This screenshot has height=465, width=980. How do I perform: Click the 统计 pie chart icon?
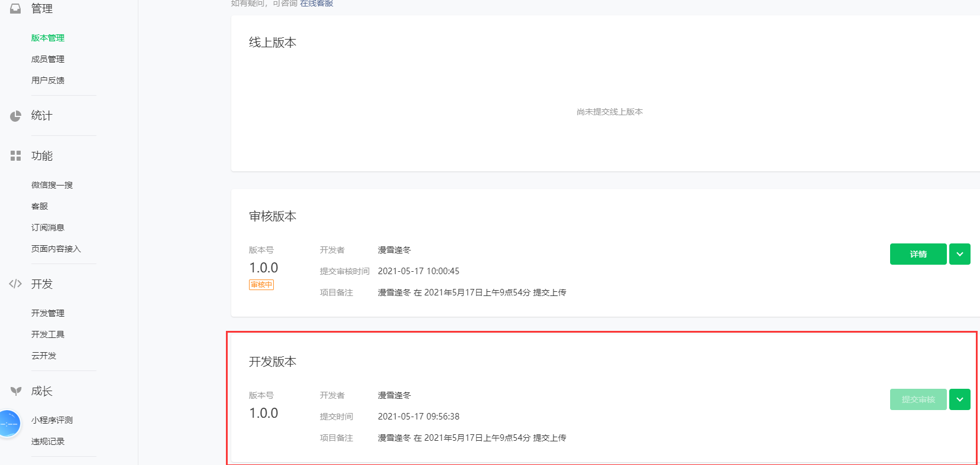tap(15, 116)
